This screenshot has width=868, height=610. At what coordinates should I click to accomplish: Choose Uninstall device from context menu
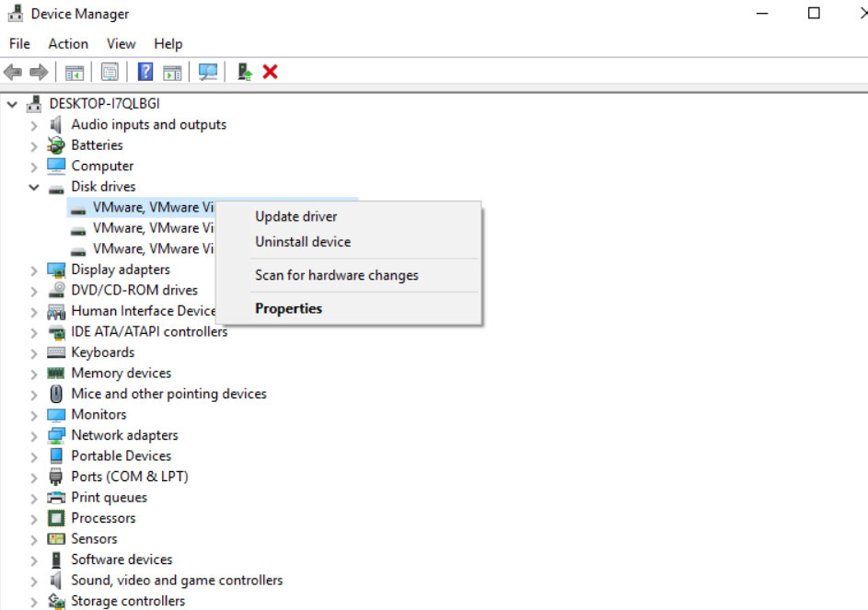point(349,242)
